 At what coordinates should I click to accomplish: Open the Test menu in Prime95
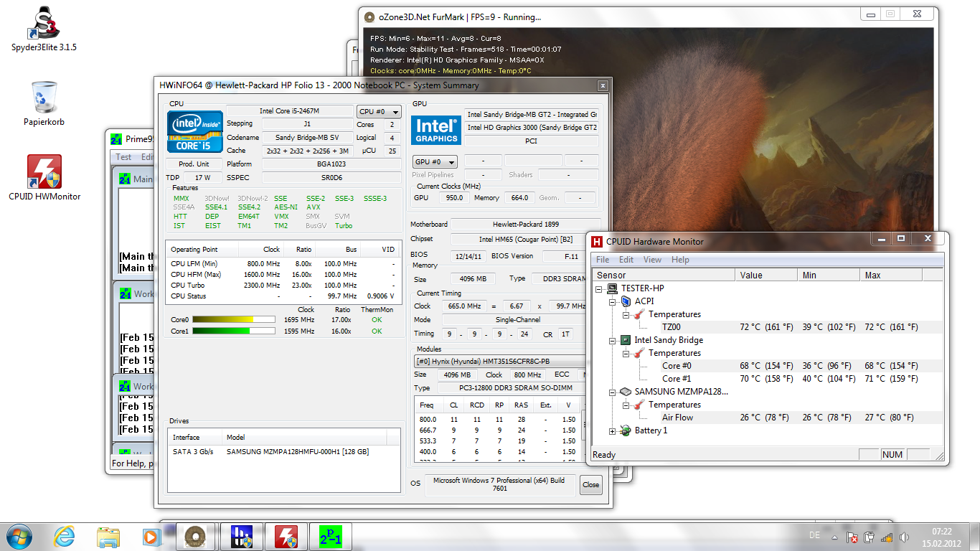coord(123,156)
